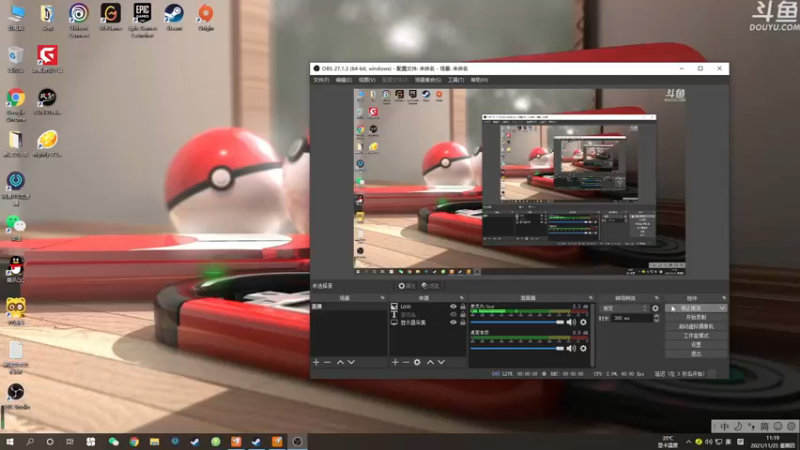The height and width of the screenshot is (450, 800).
Task: Switch to OBS from the taskbar icon
Action: coord(297,442)
